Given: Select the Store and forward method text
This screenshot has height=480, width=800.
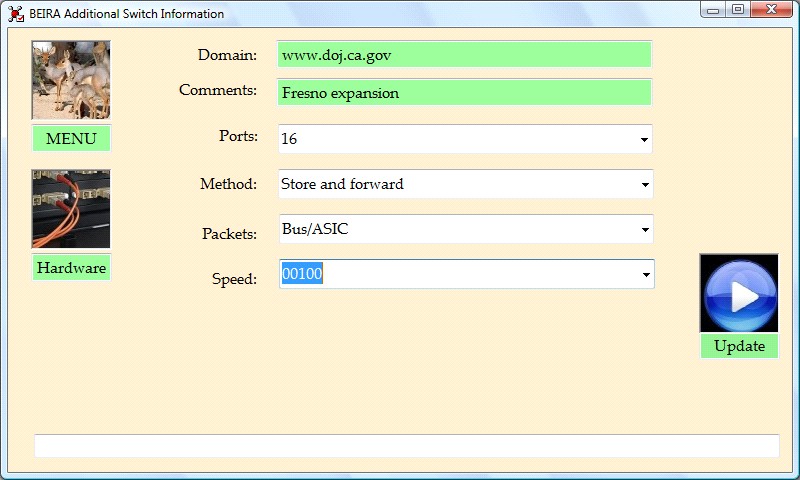Looking at the screenshot, I should coord(343,184).
